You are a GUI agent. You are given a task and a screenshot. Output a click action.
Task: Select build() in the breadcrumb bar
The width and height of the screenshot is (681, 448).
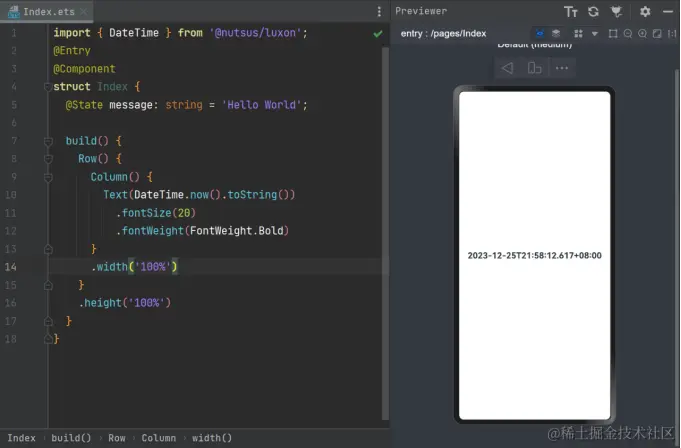coord(71,438)
